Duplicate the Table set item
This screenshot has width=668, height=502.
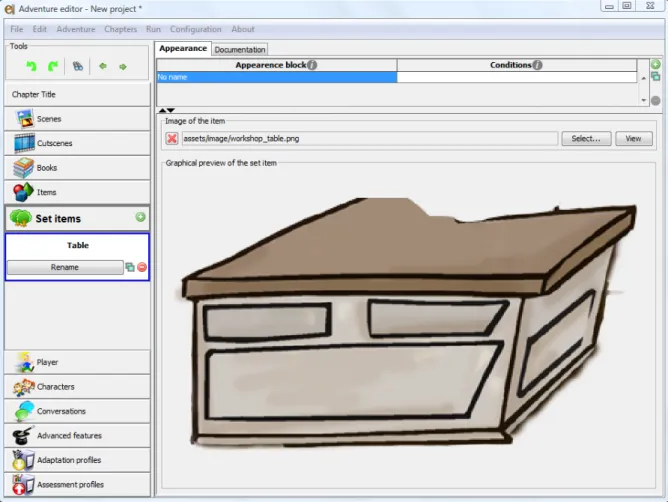130,267
